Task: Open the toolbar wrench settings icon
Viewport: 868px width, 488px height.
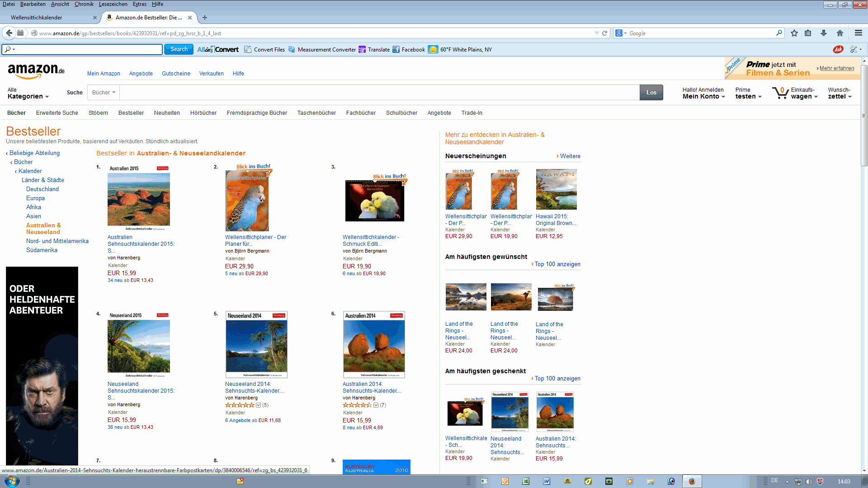Action: pos(854,49)
